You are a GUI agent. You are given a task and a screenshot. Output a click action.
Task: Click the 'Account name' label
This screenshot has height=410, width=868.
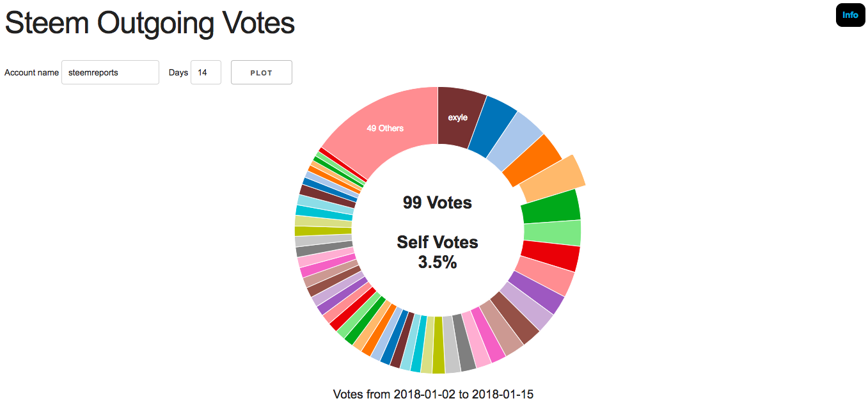click(x=31, y=73)
